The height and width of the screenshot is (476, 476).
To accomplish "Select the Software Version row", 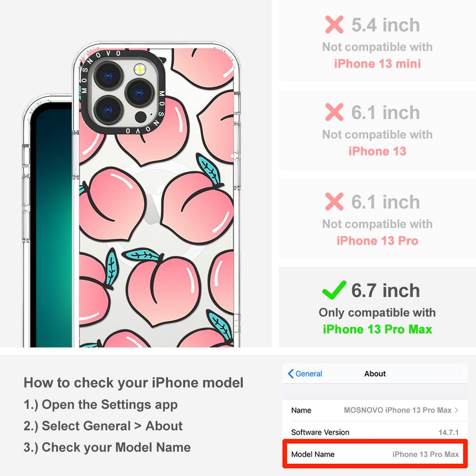I will point(375,432).
